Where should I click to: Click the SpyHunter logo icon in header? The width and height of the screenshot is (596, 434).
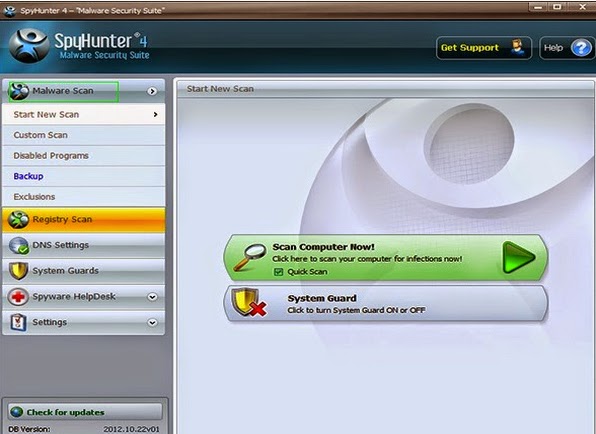[29, 46]
